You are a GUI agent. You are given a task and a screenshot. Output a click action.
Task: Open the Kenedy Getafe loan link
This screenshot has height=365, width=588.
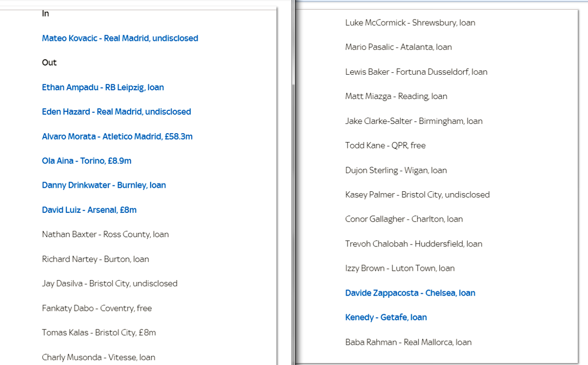tap(386, 317)
